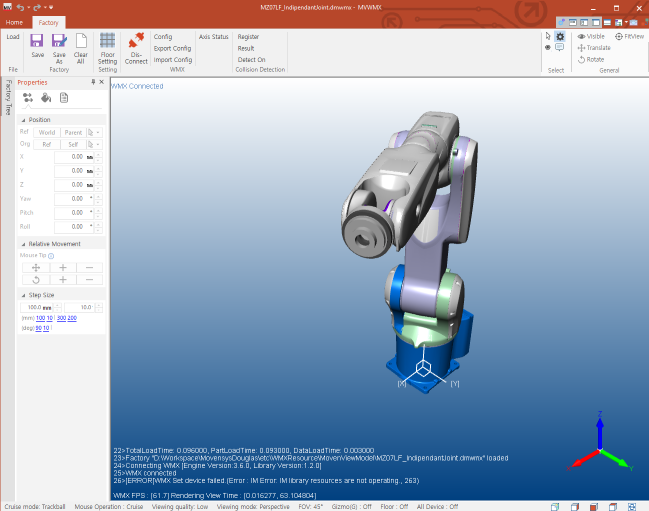Screen dimensions: 649x511
Task: Open the Factory Tree side tab
Action: (x=8, y=98)
